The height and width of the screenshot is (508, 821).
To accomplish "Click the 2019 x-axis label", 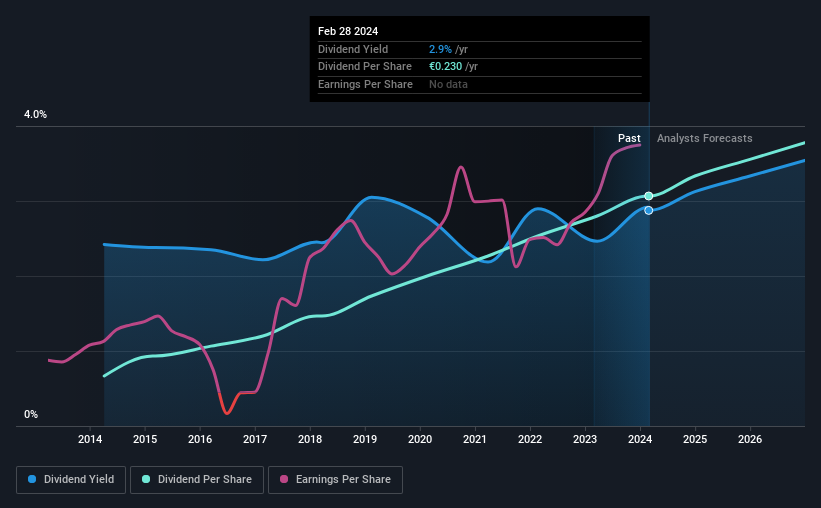I will [x=365, y=439].
